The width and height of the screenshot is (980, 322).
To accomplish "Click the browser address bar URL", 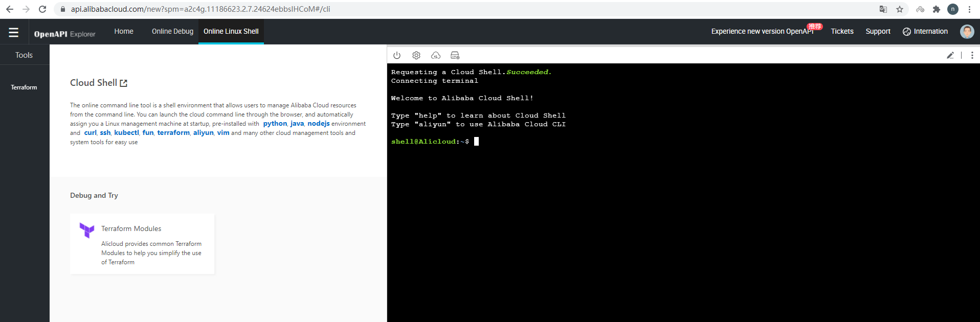I will [201, 9].
